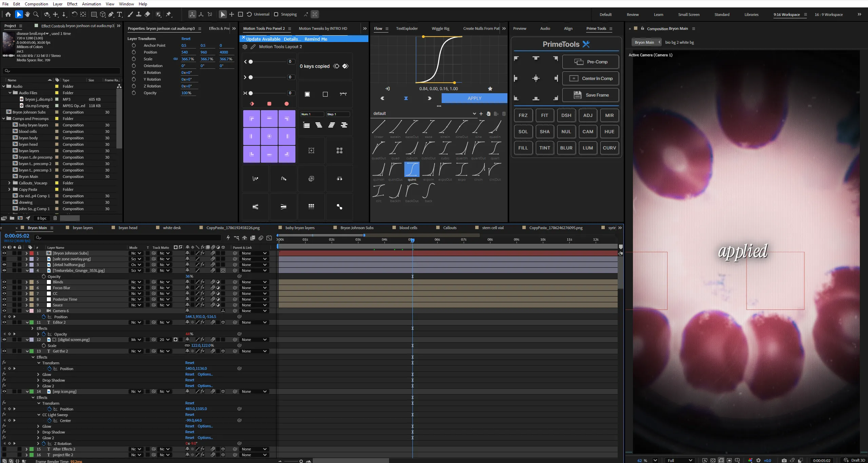Viewport: 868px width, 463px height.
Task: Open the viewer resolution Full dropdown
Action: point(680,460)
